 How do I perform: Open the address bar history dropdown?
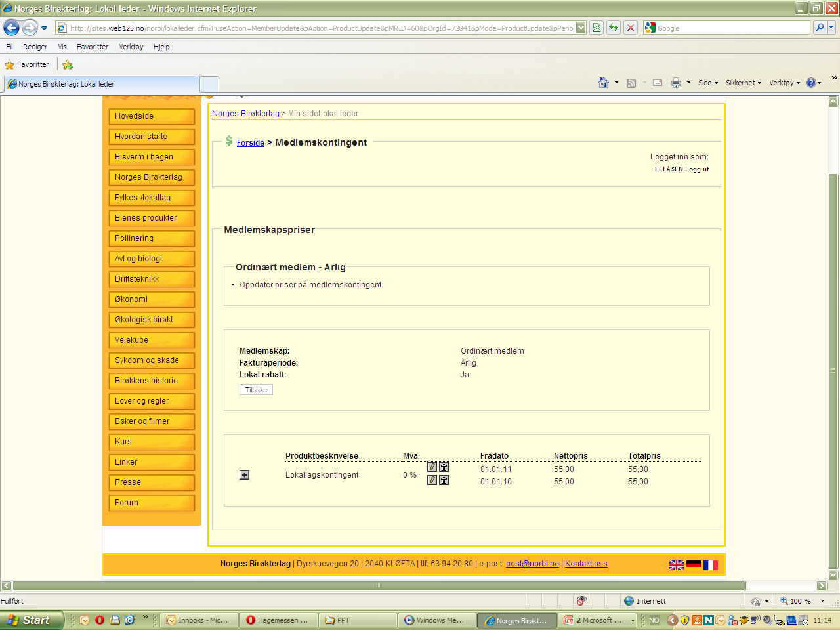[x=581, y=28]
